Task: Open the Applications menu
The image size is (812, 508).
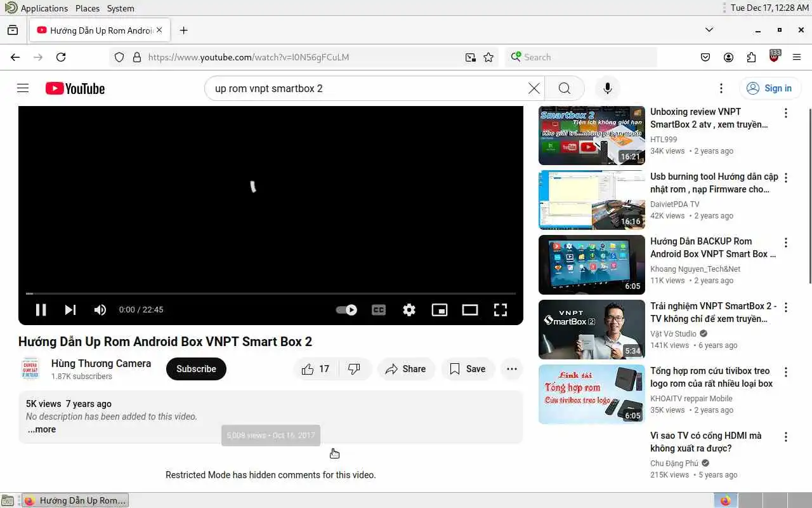Action: 37,8
